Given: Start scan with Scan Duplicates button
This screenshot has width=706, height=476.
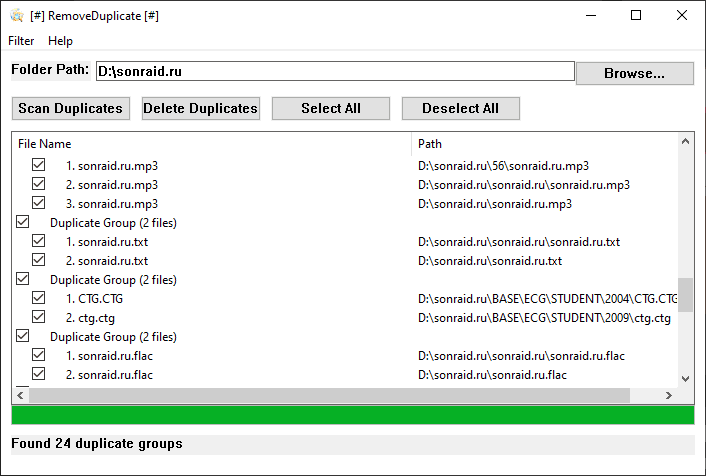Looking at the screenshot, I should click(71, 109).
